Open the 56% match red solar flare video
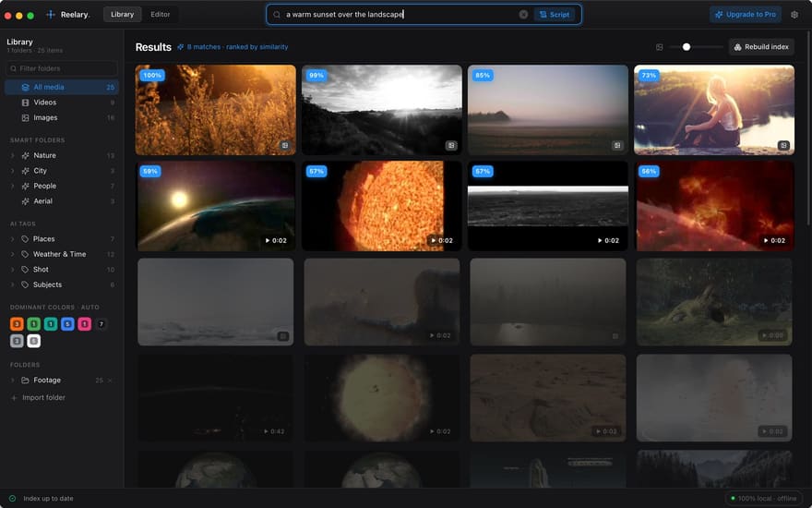 tap(714, 206)
